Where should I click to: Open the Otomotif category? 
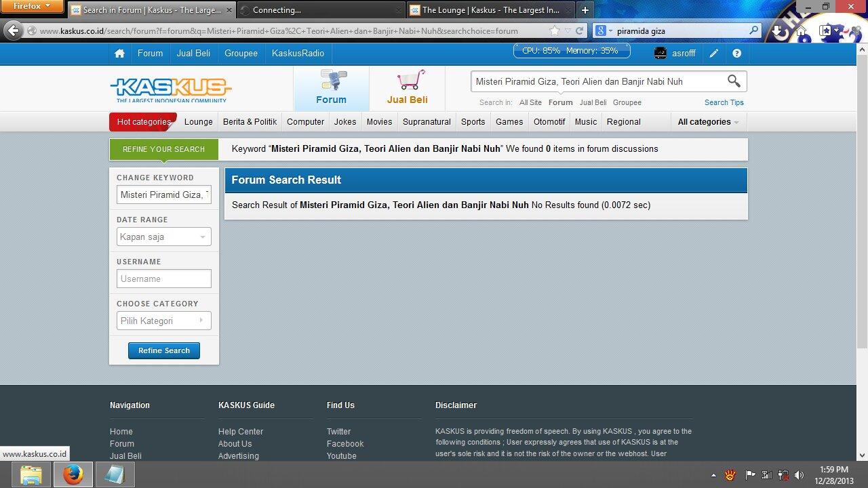click(x=549, y=122)
